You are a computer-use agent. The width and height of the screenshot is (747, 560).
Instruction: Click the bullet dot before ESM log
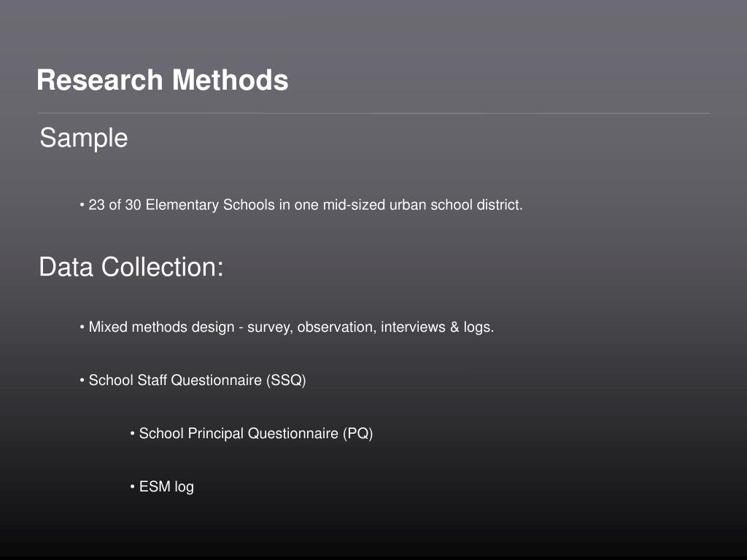click(133, 486)
